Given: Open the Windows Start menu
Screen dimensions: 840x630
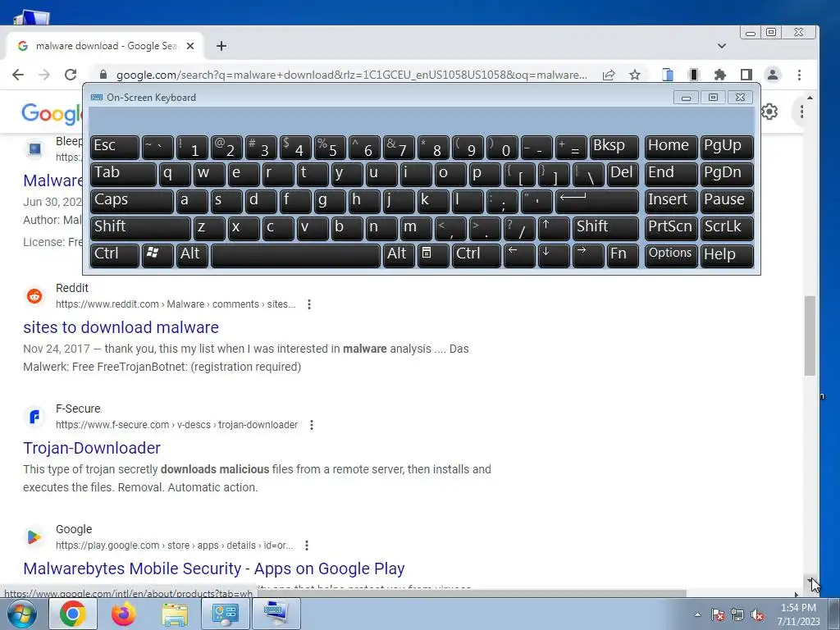Looking at the screenshot, I should tap(21, 614).
